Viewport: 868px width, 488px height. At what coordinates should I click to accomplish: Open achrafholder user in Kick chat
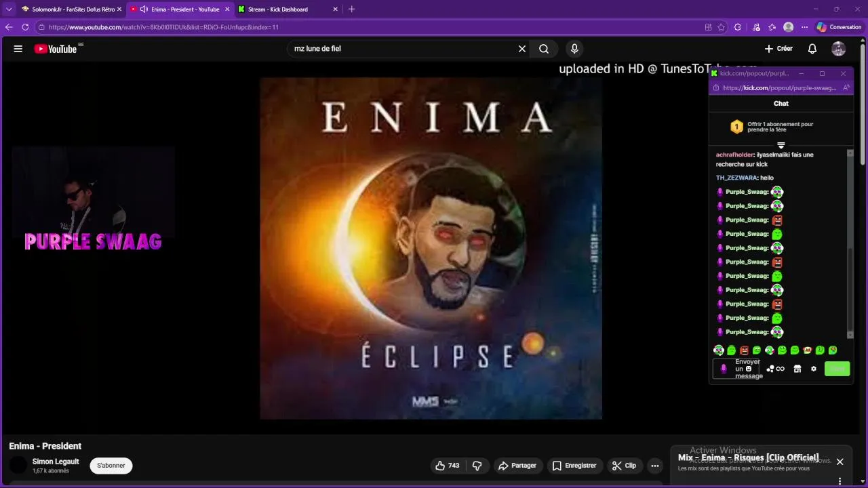pos(734,155)
